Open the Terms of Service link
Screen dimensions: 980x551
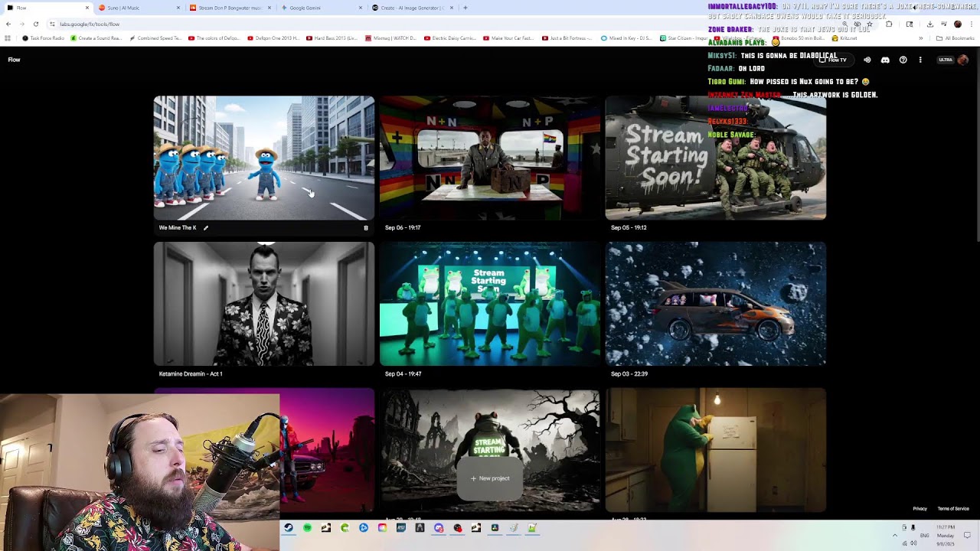click(953, 508)
